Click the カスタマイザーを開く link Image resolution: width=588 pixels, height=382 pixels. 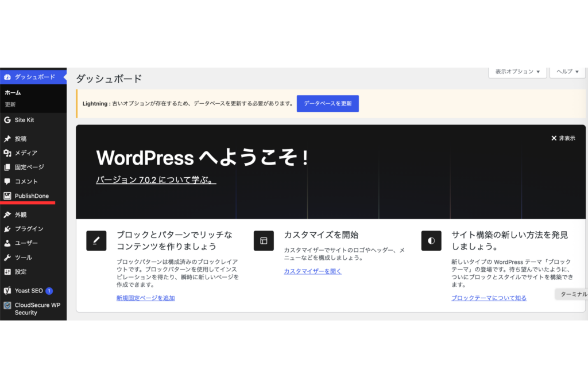pos(313,271)
